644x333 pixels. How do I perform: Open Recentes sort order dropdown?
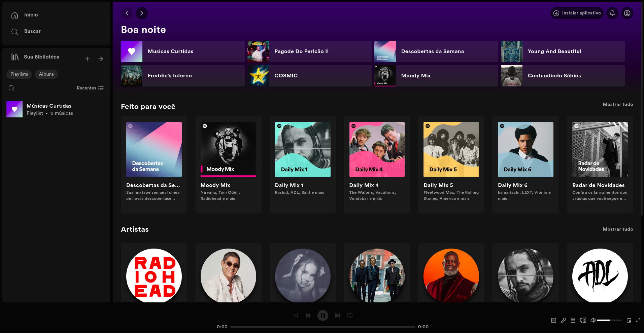click(x=90, y=88)
